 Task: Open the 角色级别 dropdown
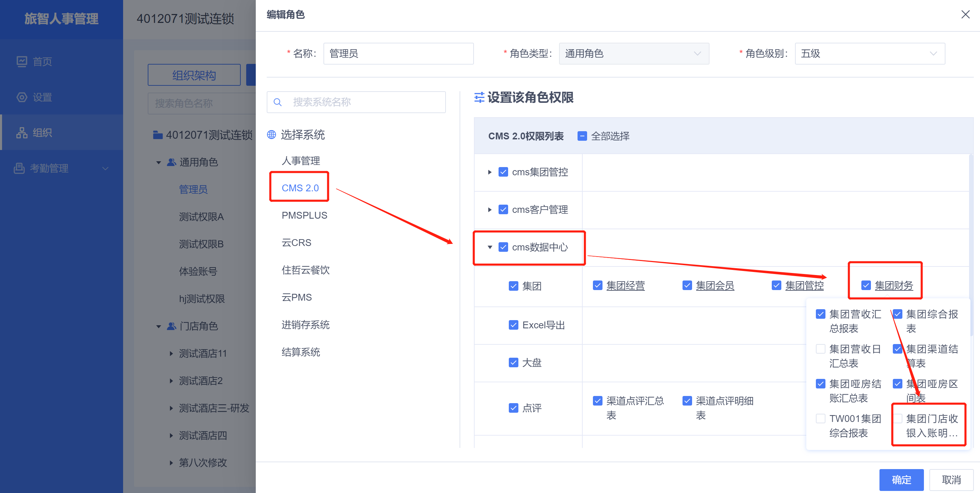[x=870, y=54]
